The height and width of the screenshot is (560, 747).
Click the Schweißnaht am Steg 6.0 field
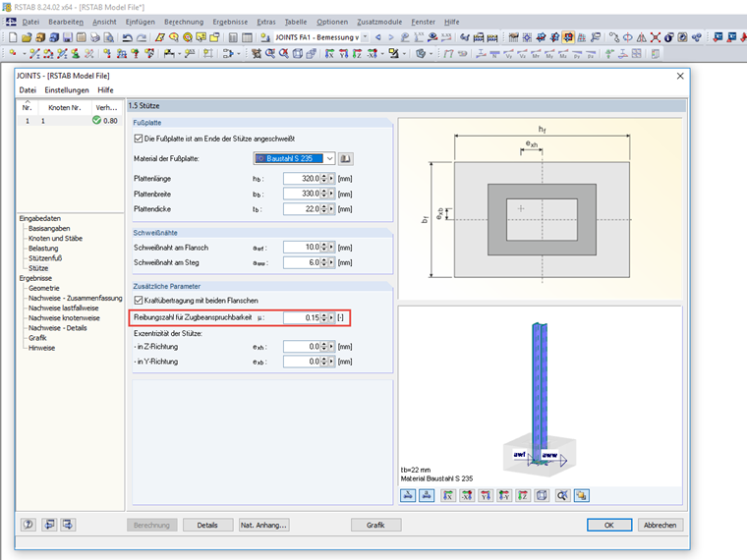(x=302, y=263)
